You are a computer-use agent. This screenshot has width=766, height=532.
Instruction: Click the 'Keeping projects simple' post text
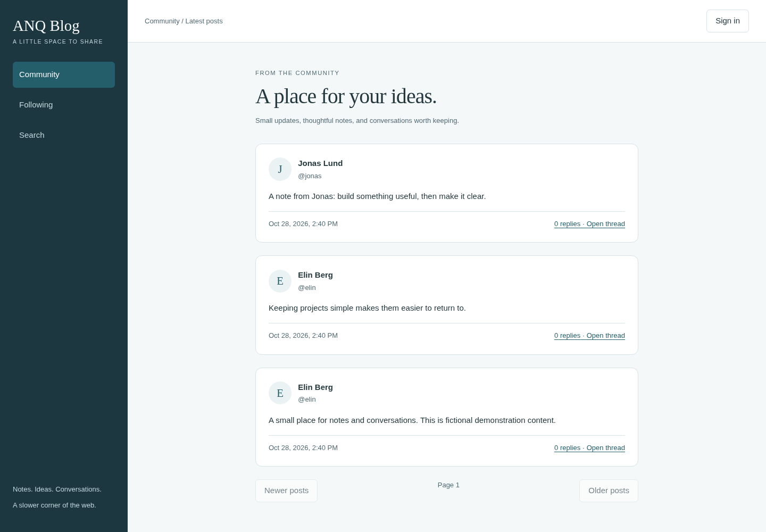(x=367, y=308)
